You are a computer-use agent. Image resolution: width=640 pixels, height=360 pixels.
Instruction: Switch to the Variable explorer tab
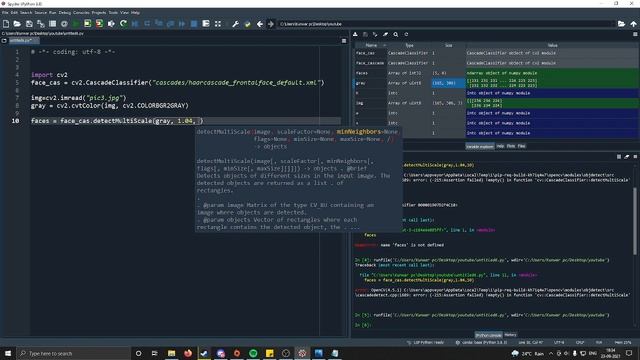pos(480,146)
